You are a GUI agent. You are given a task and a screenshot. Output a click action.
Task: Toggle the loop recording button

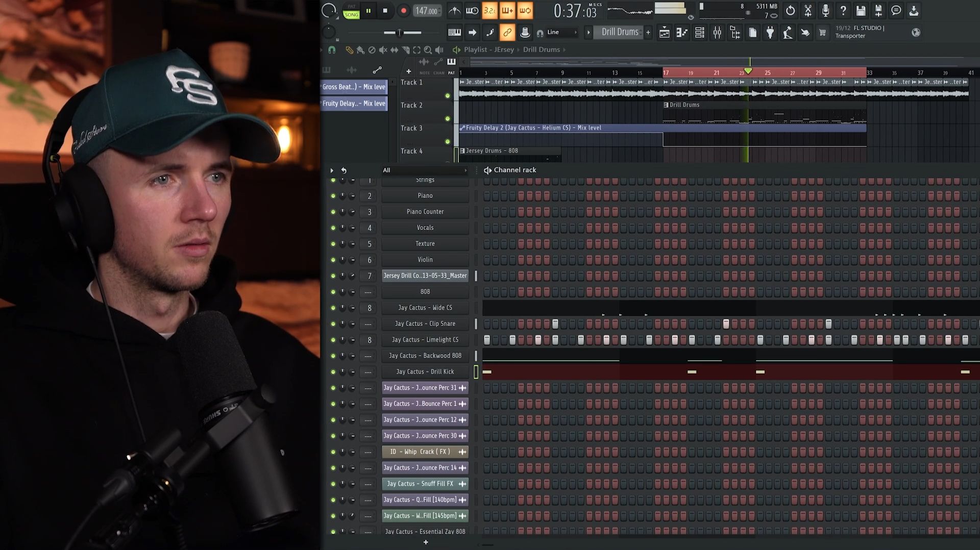525,11
